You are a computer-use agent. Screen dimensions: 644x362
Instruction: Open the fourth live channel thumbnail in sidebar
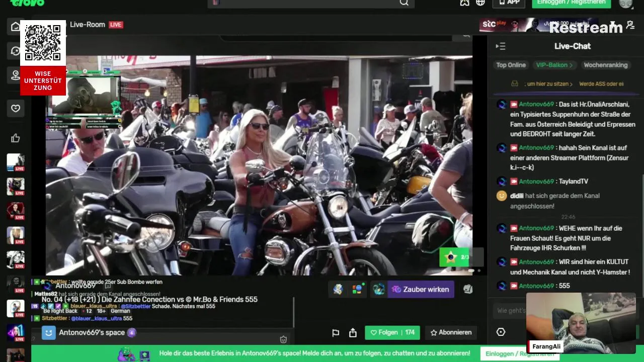pos(15,235)
